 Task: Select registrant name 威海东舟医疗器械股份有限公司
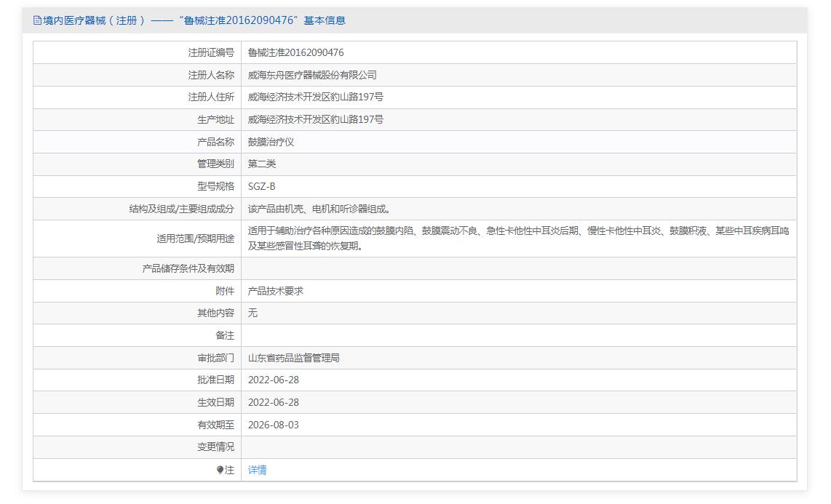coord(312,75)
